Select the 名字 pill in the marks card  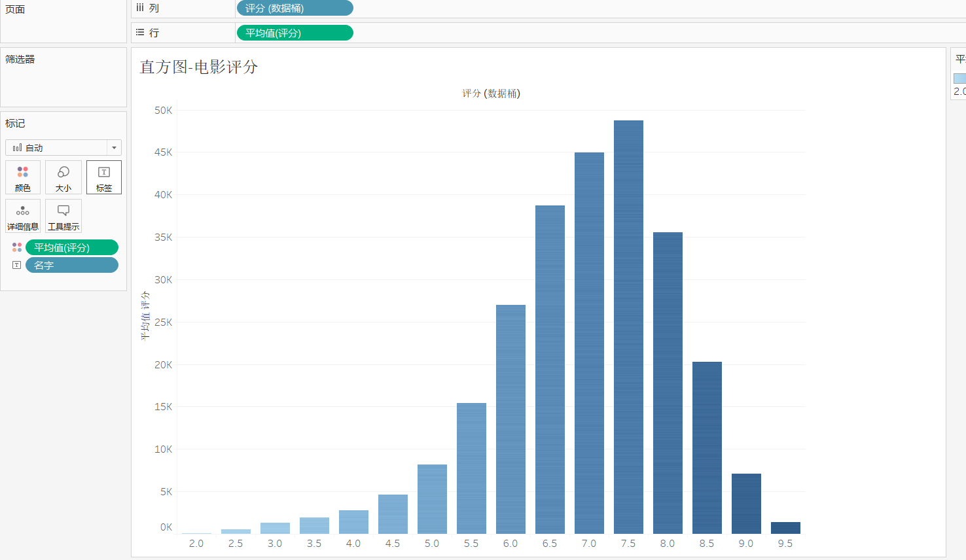click(x=72, y=265)
